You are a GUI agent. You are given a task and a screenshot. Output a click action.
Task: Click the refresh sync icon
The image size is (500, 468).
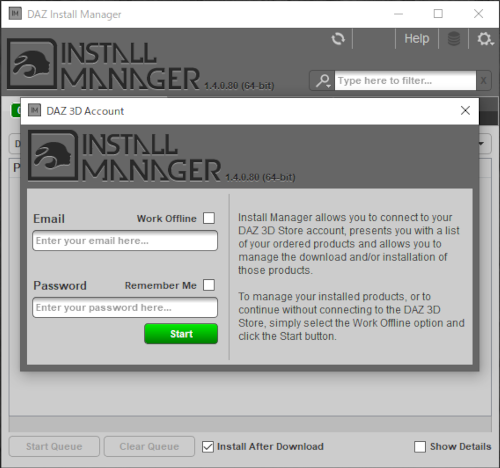(338, 39)
